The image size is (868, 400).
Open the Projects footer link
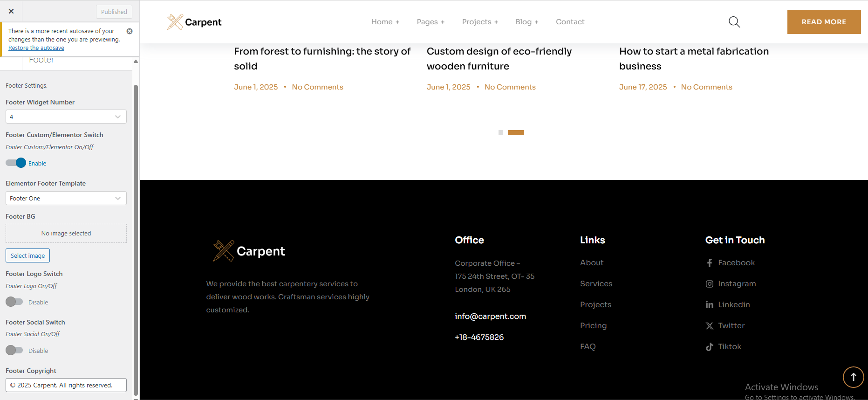(595, 305)
